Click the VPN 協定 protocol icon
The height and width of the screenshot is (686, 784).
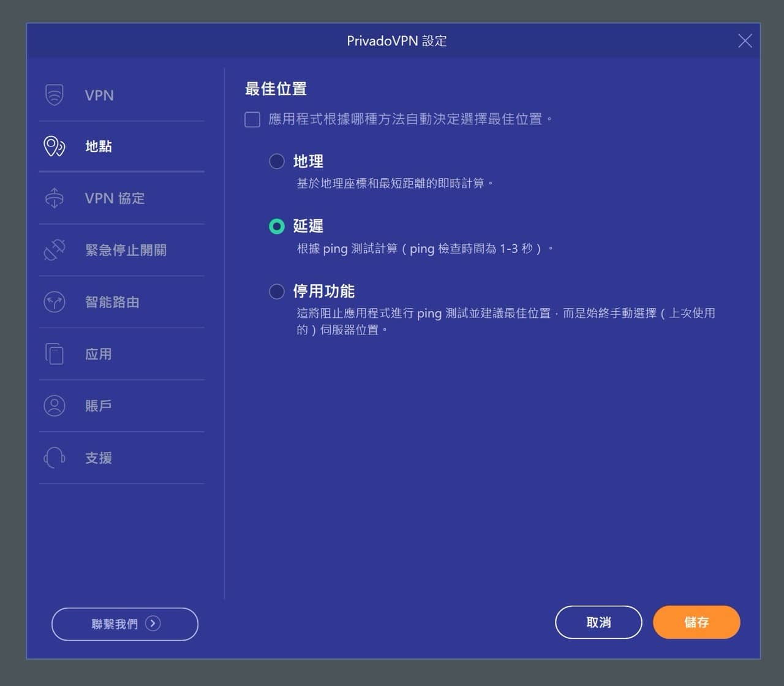click(x=55, y=198)
